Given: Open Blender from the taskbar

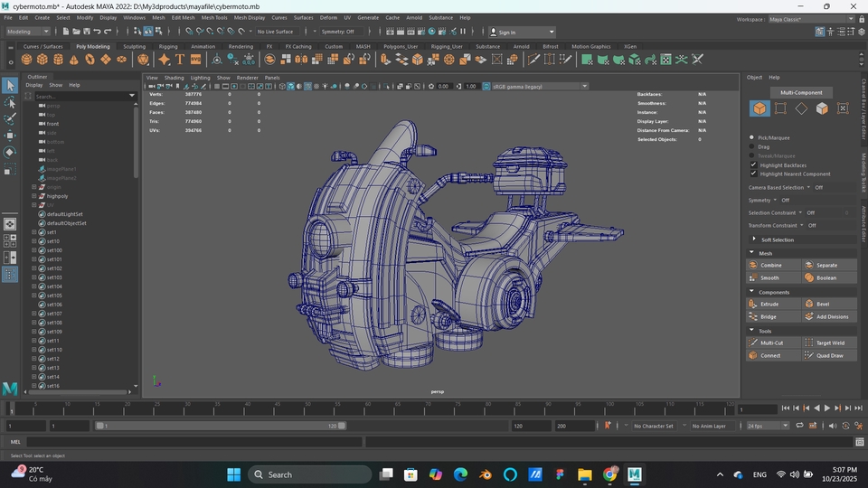Looking at the screenshot, I should tap(486, 474).
